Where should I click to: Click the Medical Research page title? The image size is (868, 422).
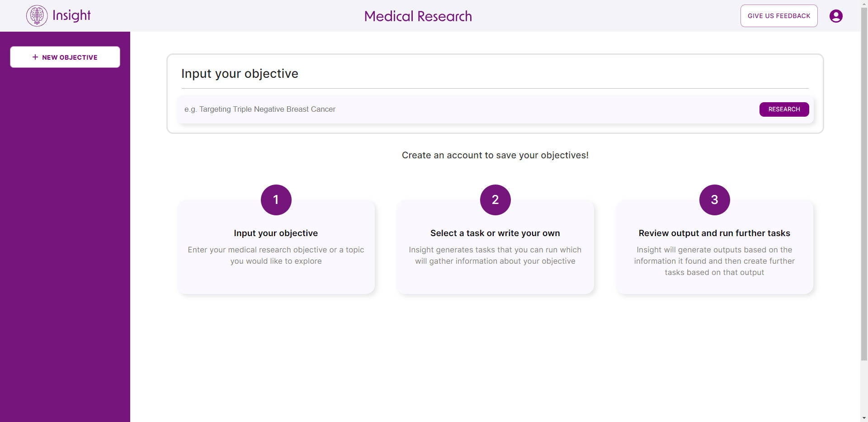[418, 16]
